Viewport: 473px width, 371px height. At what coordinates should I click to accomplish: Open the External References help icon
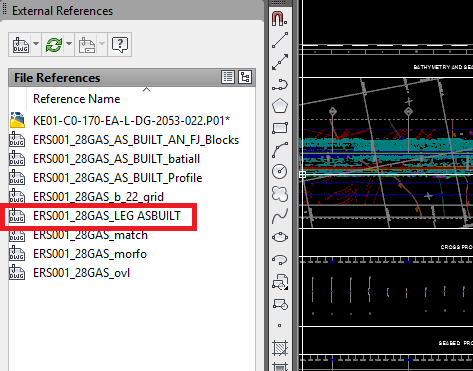tap(120, 44)
